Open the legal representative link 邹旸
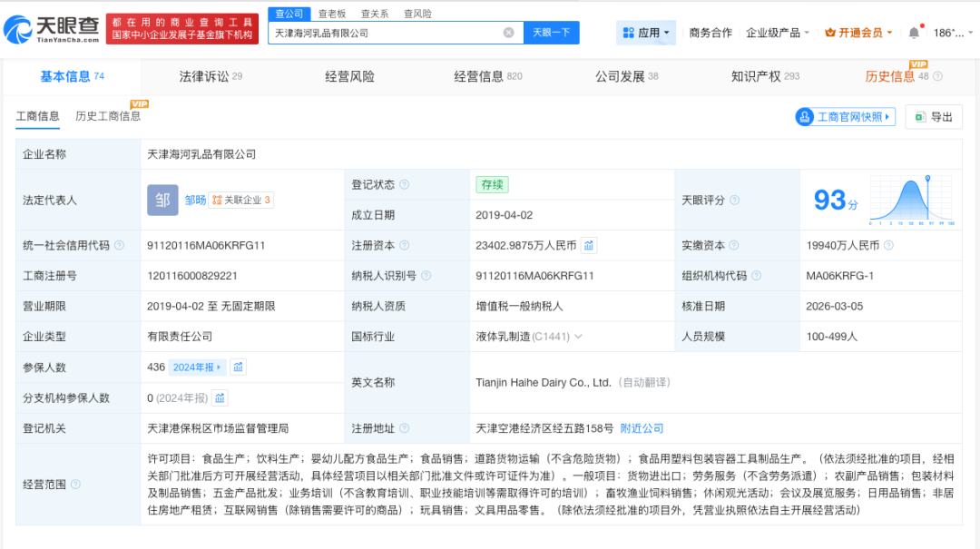 coord(195,201)
